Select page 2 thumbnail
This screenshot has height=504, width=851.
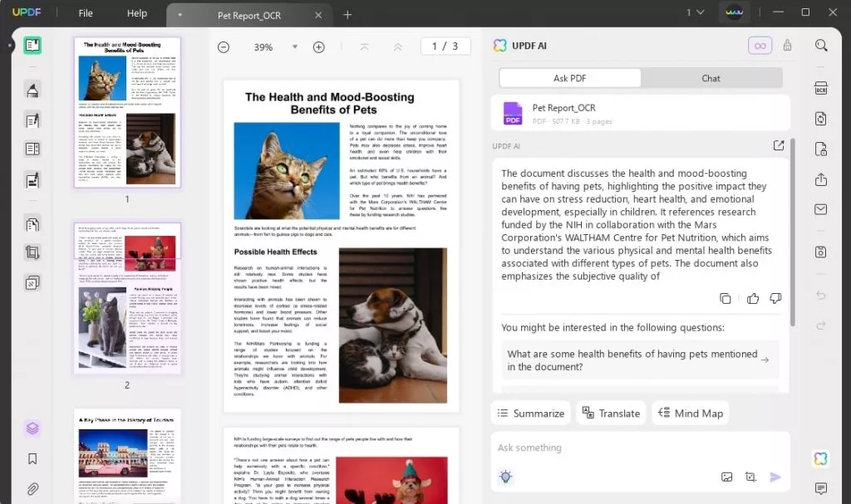(127, 298)
